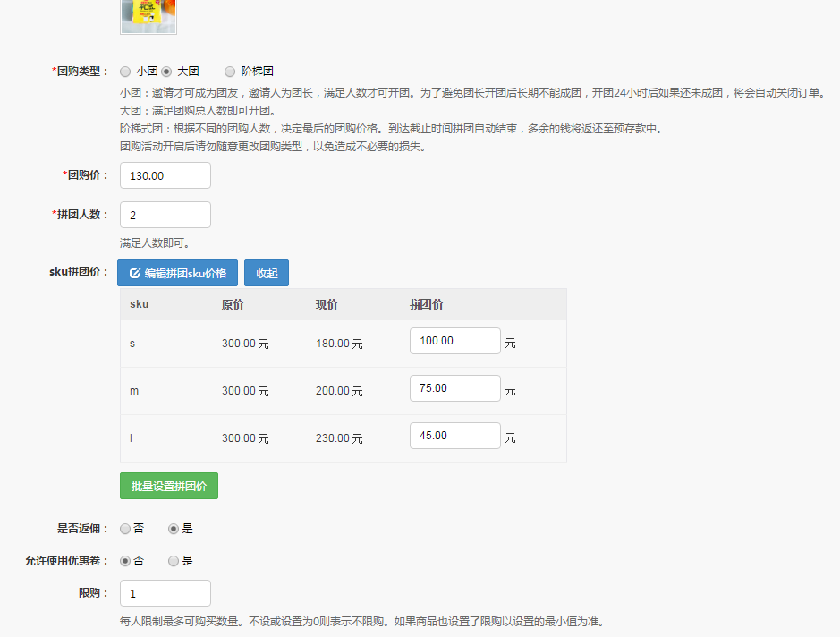840x637 pixels.
Task: Click the 拼团价 field for sku s
Action: (x=454, y=341)
